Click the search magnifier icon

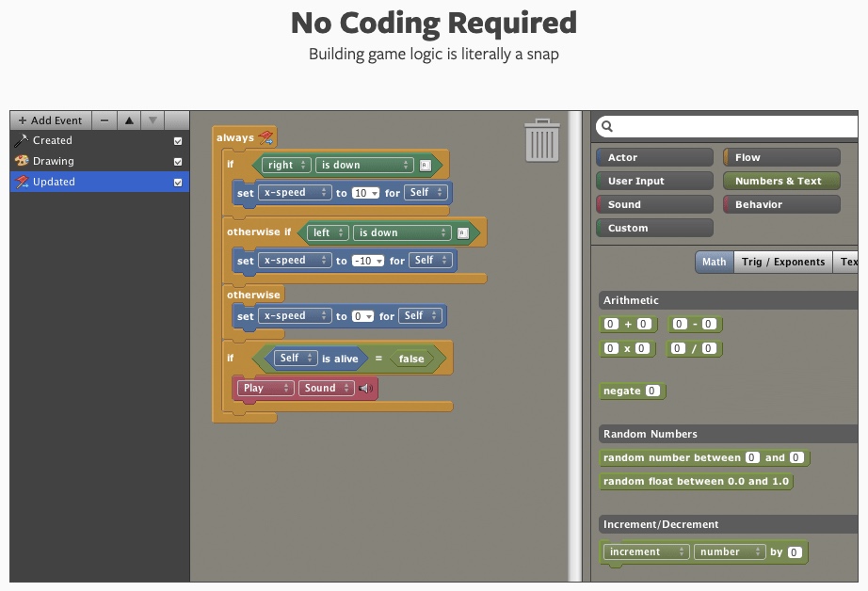(x=607, y=126)
